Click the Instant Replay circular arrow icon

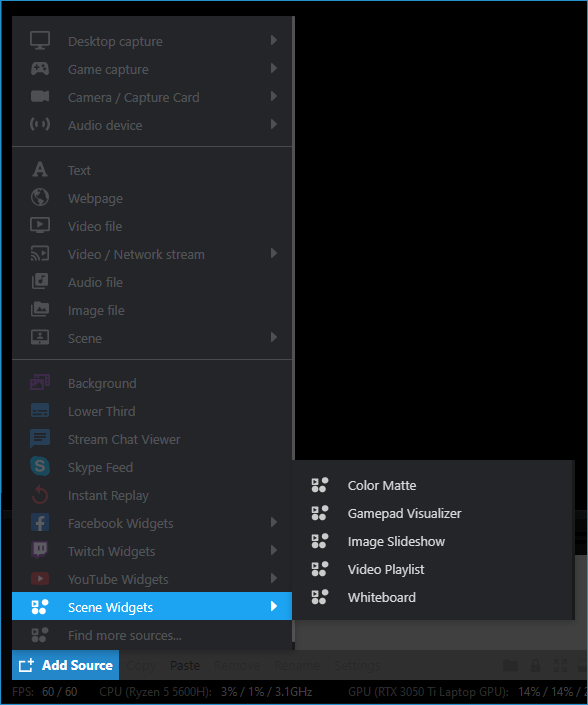click(x=40, y=495)
